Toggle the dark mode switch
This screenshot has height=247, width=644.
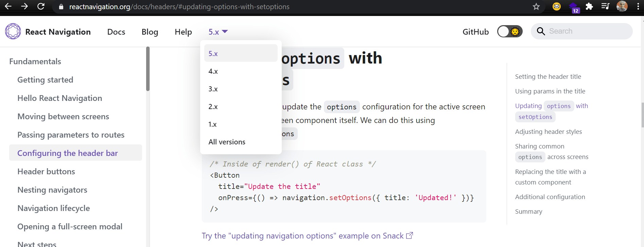tap(510, 32)
